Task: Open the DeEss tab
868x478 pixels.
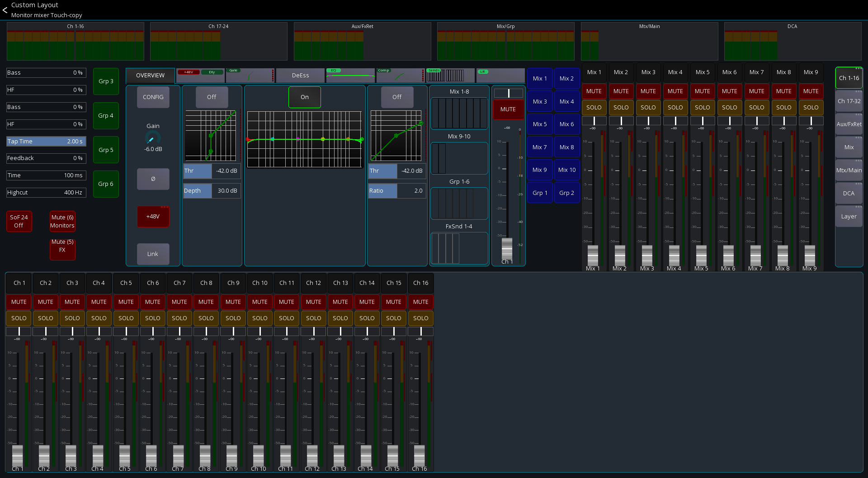Action: click(x=300, y=76)
